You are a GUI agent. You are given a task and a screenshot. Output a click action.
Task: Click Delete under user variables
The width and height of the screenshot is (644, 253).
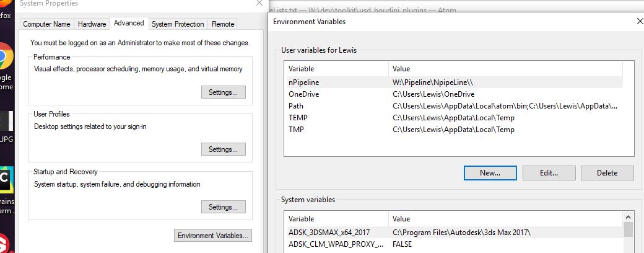click(607, 173)
